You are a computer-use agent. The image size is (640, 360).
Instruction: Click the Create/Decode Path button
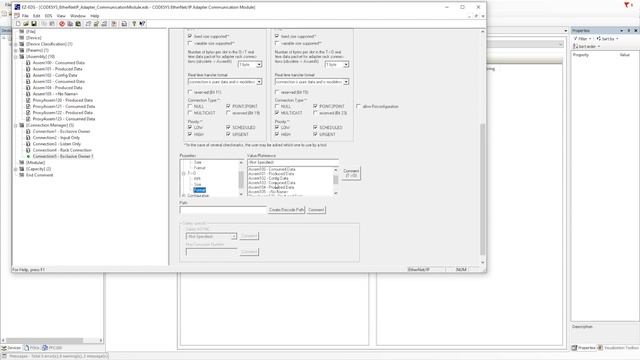(x=287, y=210)
